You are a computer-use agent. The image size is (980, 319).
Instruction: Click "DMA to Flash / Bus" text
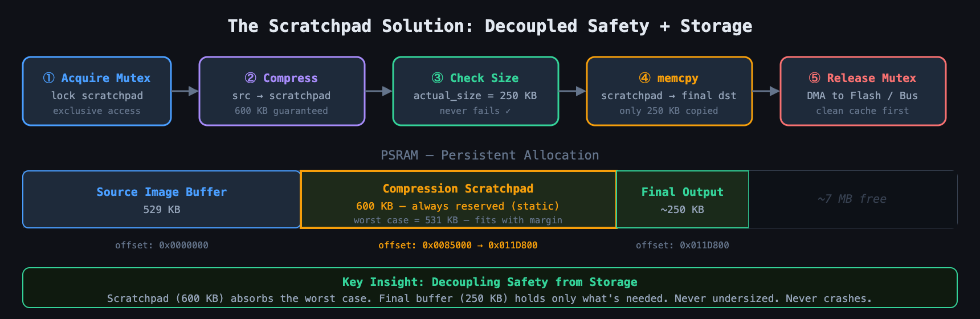tap(863, 96)
